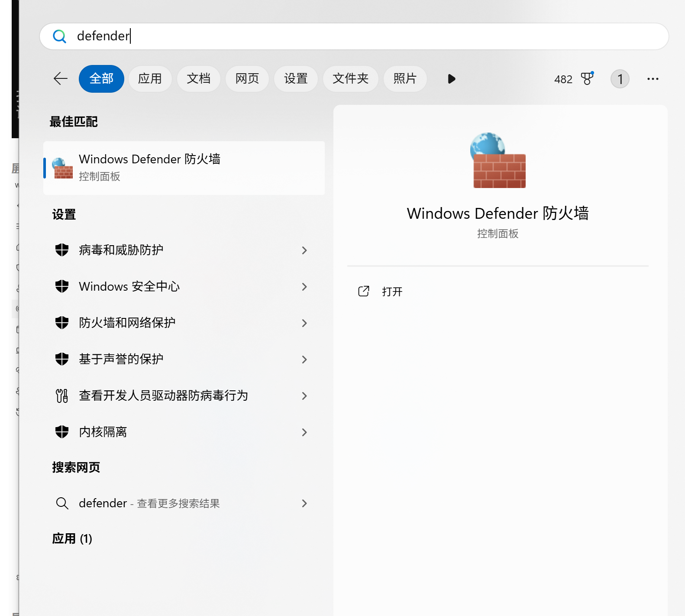The width and height of the screenshot is (685, 616).
Task: Click the 482 rewards points
Action: [563, 79]
